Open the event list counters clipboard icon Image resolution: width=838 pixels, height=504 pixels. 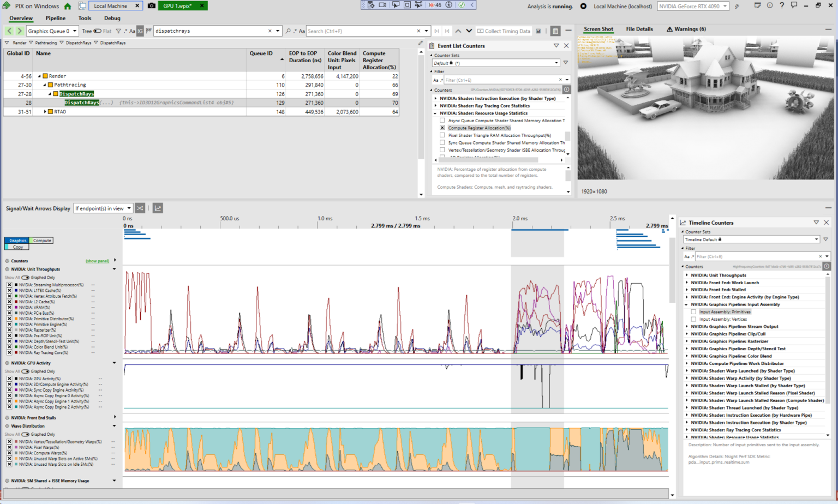(x=555, y=31)
